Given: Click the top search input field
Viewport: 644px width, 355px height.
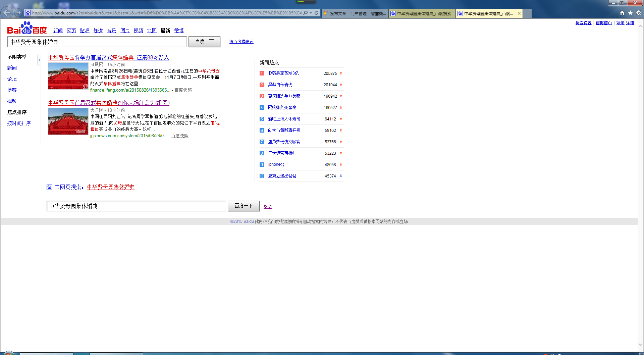Looking at the screenshot, I should point(97,42).
